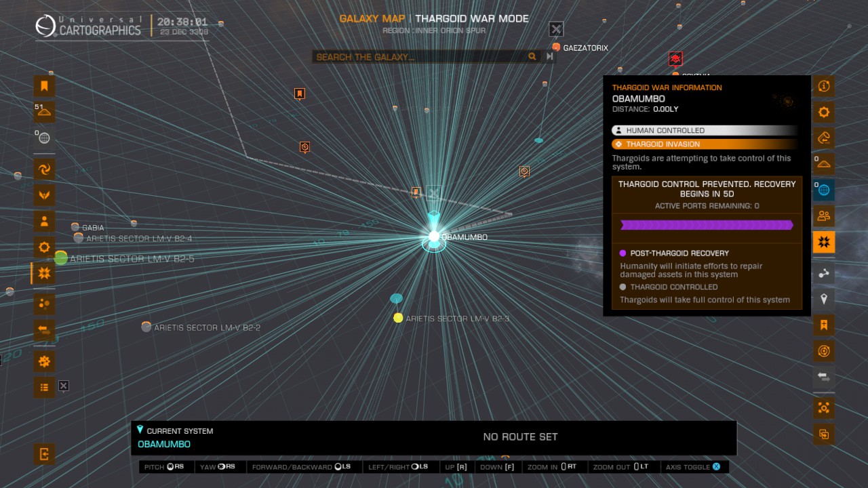Screen dimensions: 868x488
Task: Open the star-class dots filter icon
Action: tap(44, 303)
